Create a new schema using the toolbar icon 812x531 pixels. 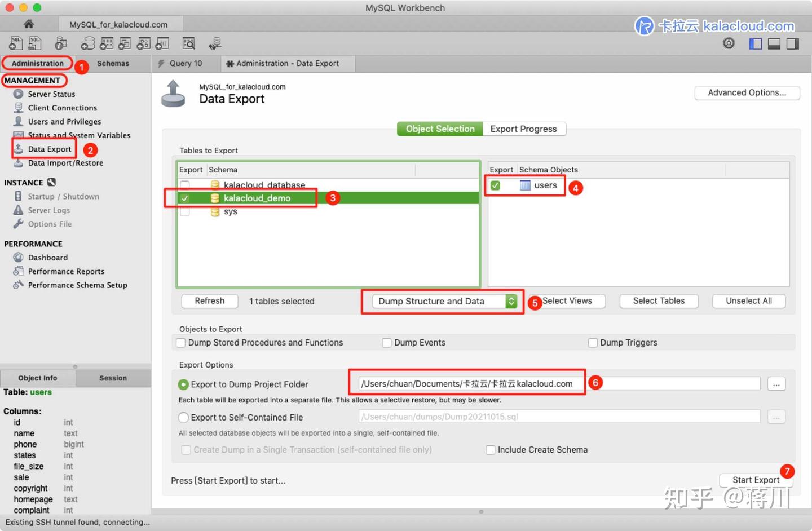point(87,43)
